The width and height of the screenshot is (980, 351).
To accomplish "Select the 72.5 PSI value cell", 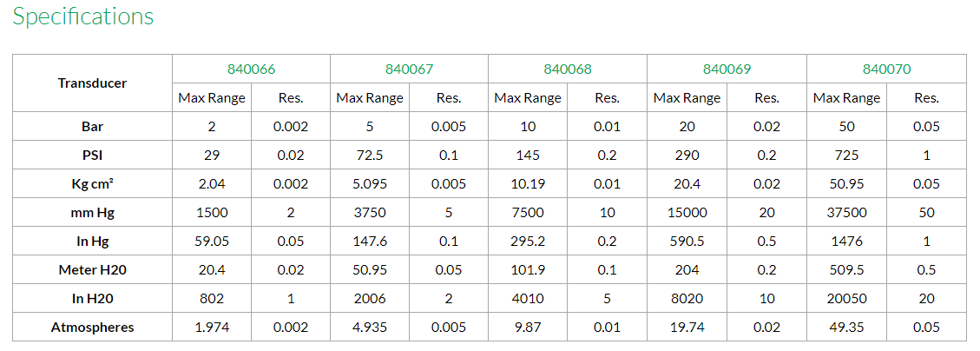I will coord(370,156).
